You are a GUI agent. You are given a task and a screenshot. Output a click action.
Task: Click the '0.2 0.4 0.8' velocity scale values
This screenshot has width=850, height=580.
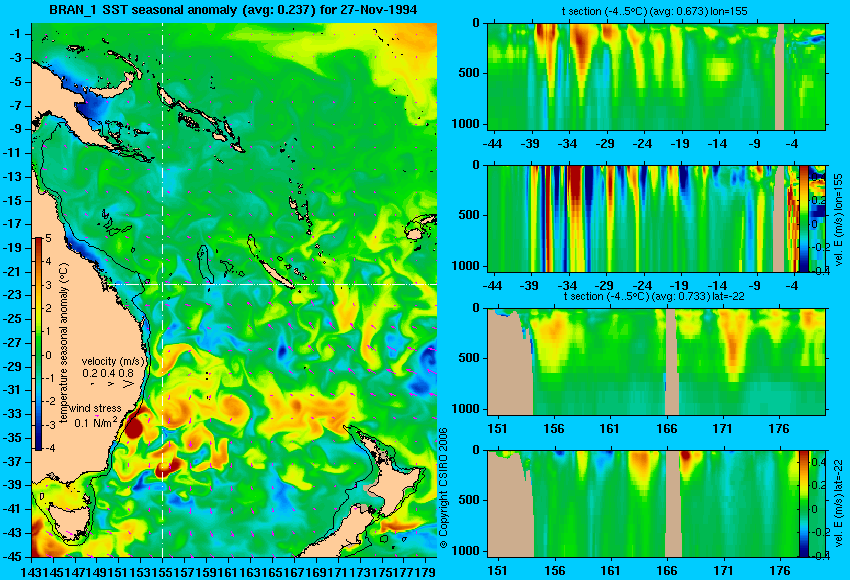108,373
